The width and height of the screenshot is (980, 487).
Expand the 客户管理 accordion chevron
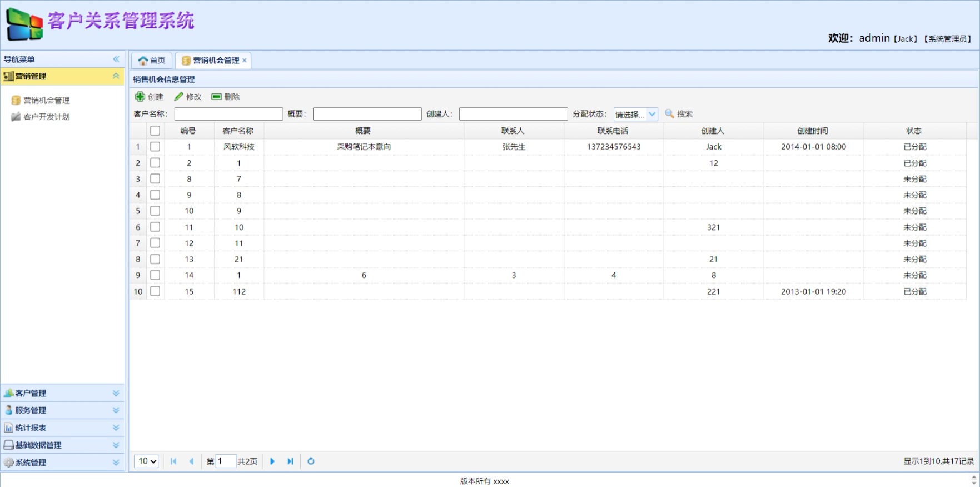116,393
